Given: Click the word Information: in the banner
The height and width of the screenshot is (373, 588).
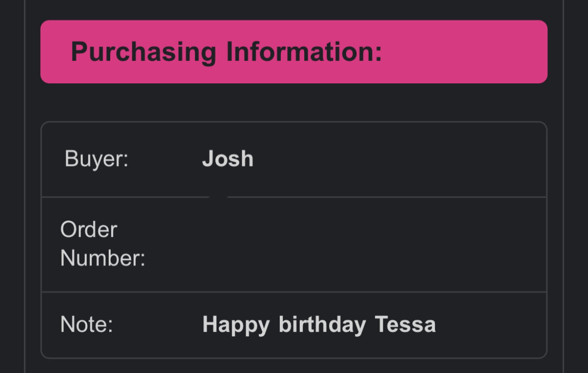Looking at the screenshot, I should (x=304, y=52).
